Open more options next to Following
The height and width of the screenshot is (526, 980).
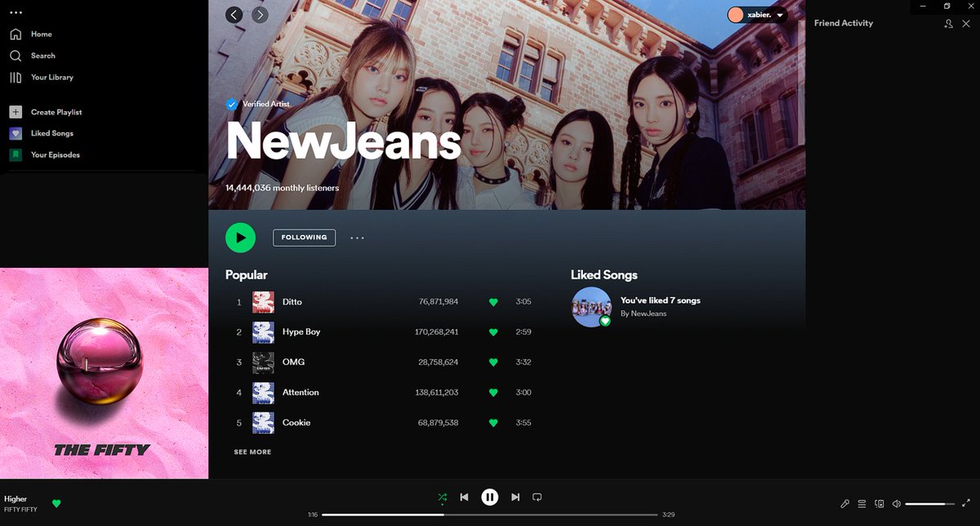357,238
